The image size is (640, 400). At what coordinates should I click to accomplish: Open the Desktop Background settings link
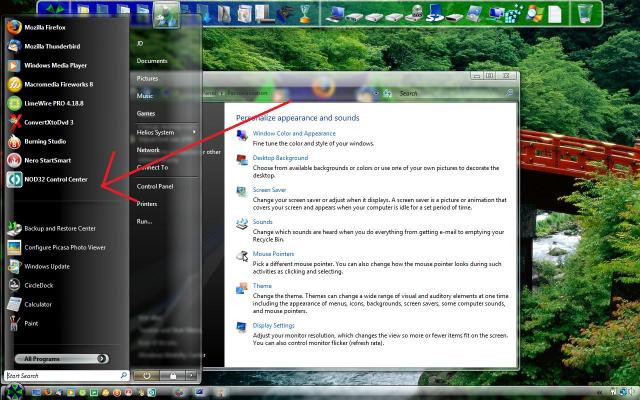coord(280,158)
